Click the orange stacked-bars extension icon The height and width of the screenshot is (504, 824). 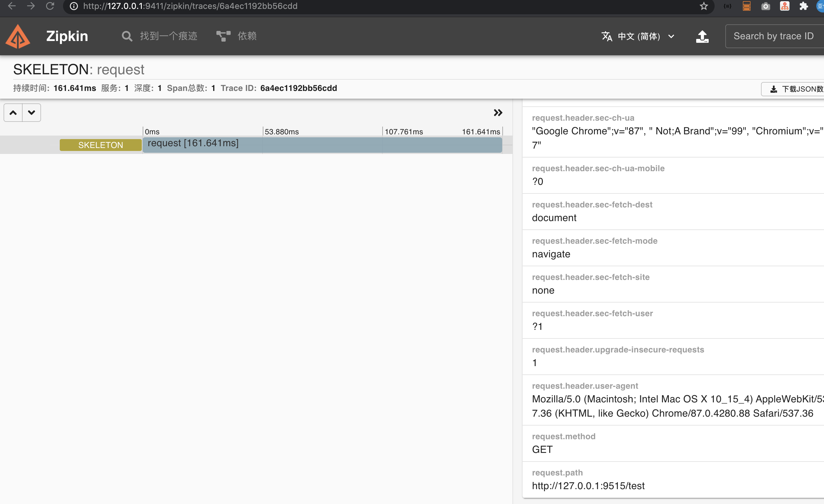[746, 6]
